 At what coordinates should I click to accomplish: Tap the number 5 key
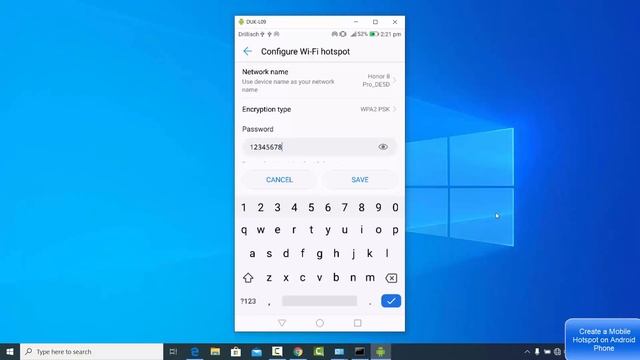click(311, 207)
